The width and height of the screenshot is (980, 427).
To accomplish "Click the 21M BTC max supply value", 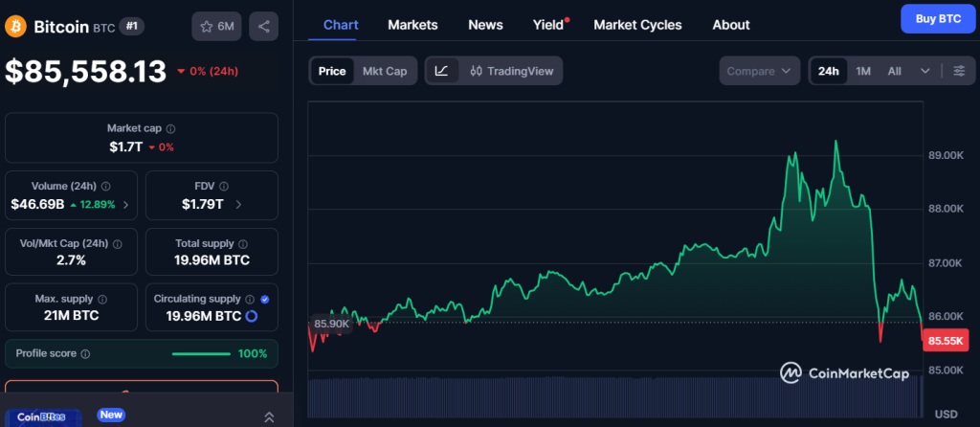I will [71, 316].
